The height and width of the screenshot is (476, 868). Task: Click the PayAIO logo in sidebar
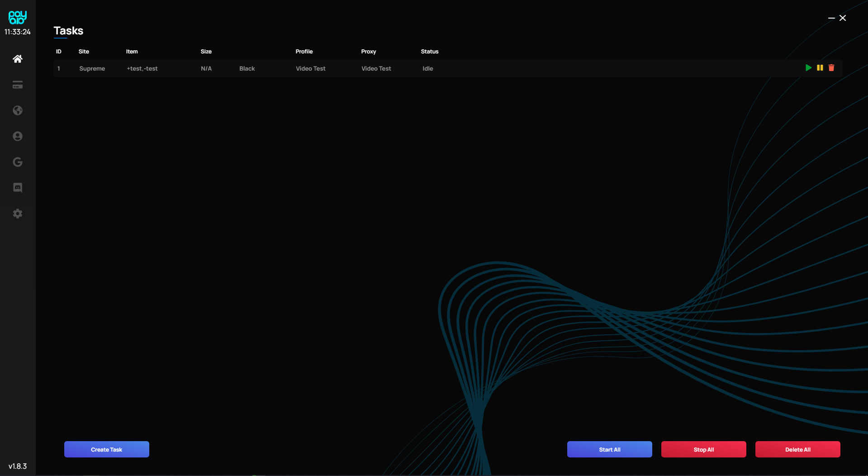coord(18,17)
